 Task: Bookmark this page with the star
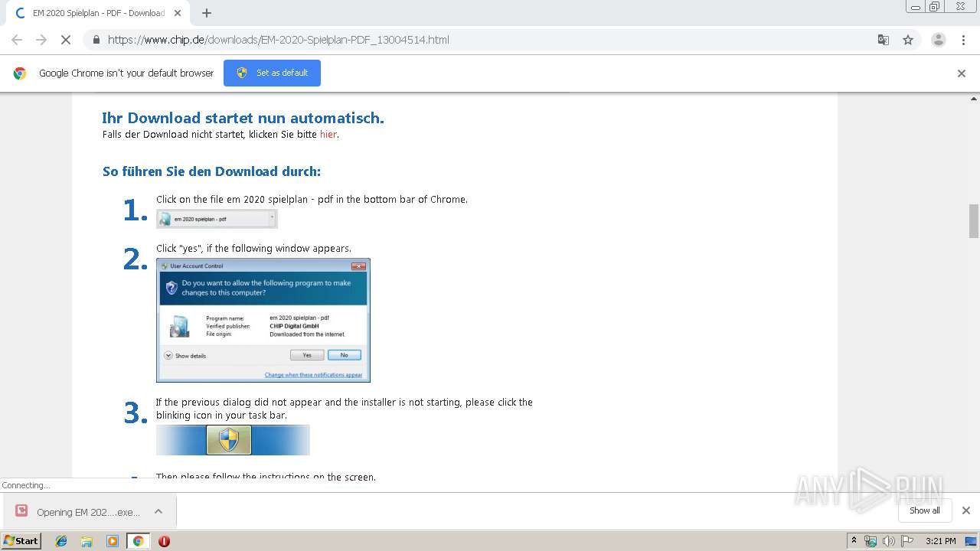(908, 40)
